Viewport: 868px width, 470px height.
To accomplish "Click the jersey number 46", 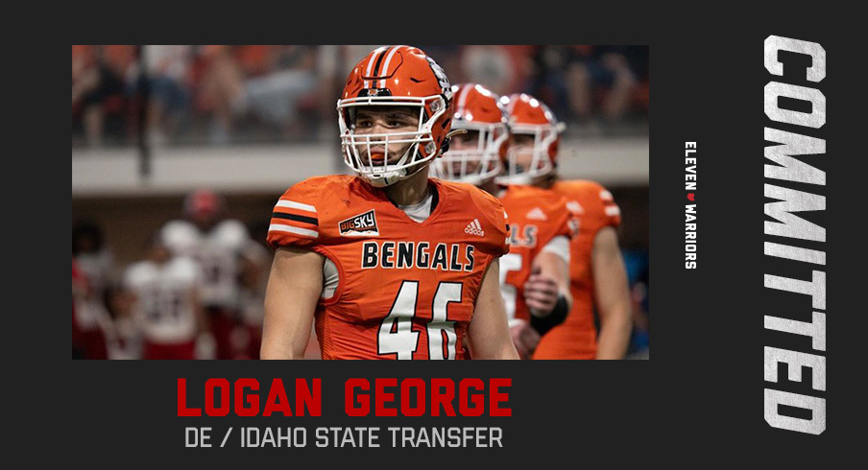I will pyautogui.click(x=420, y=319).
